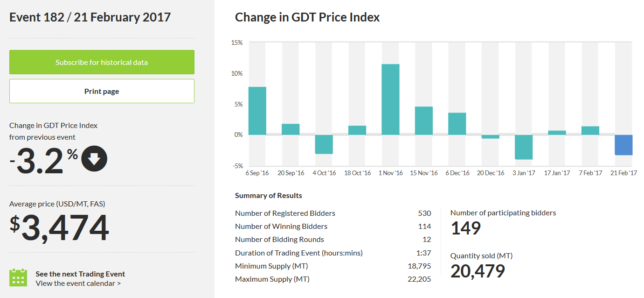Viewport: 644px width, 298px height.
Task: Open the View the event calendar link
Action: [78, 283]
